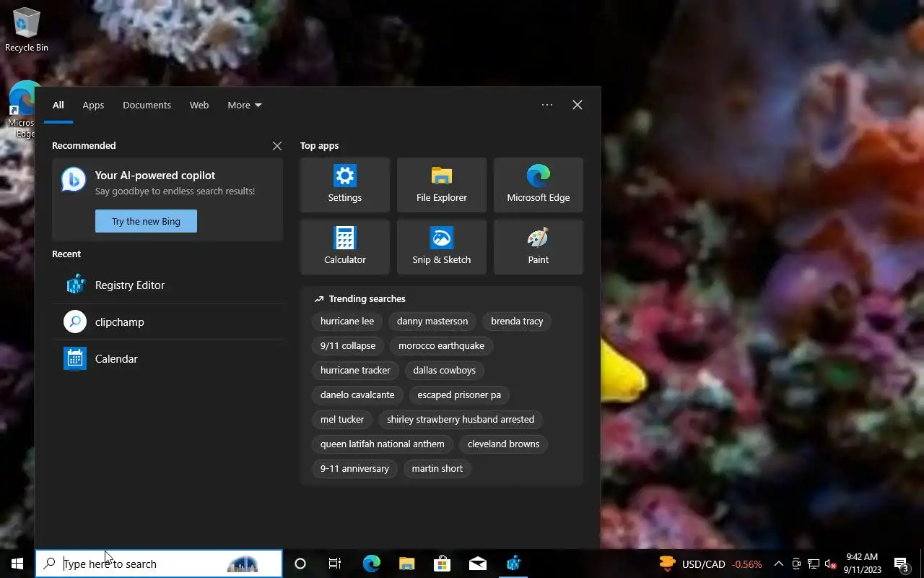Search trending topic dallas cowboys
Image resolution: width=924 pixels, height=578 pixels.
pyautogui.click(x=445, y=370)
